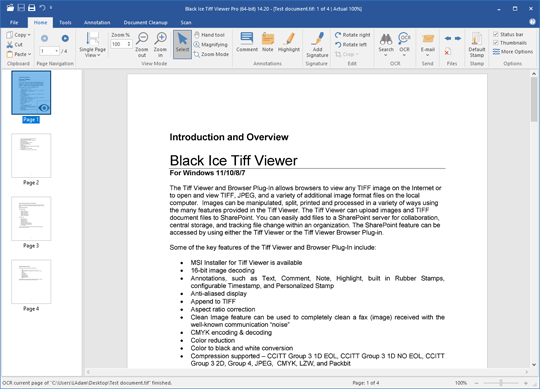Uncheck the Thumbnails checkbox
Screen dimensions: 540x389
[496, 43]
